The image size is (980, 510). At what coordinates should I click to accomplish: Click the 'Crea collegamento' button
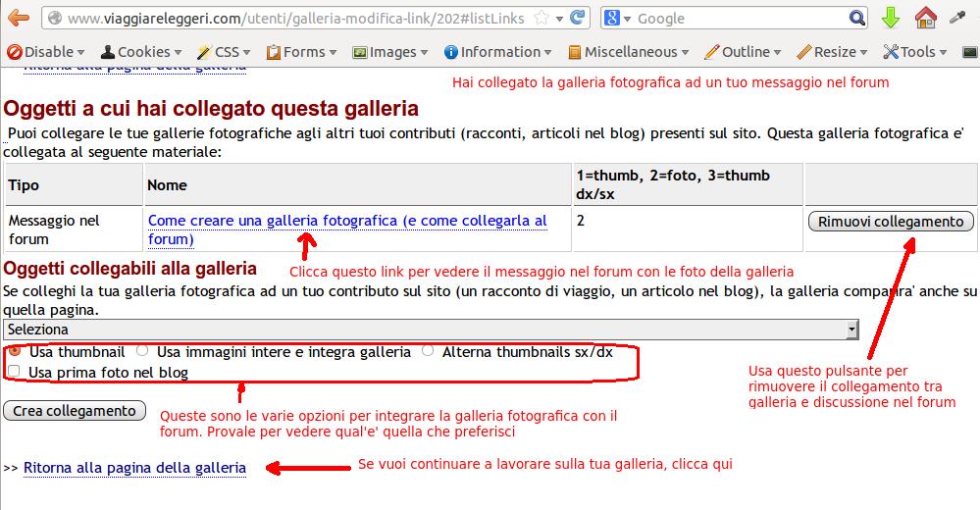76,411
